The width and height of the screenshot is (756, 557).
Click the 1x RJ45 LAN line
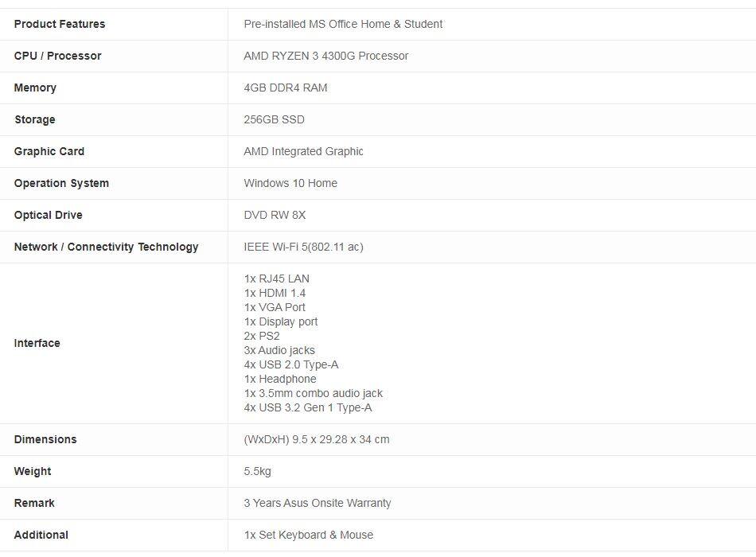click(276, 278)
